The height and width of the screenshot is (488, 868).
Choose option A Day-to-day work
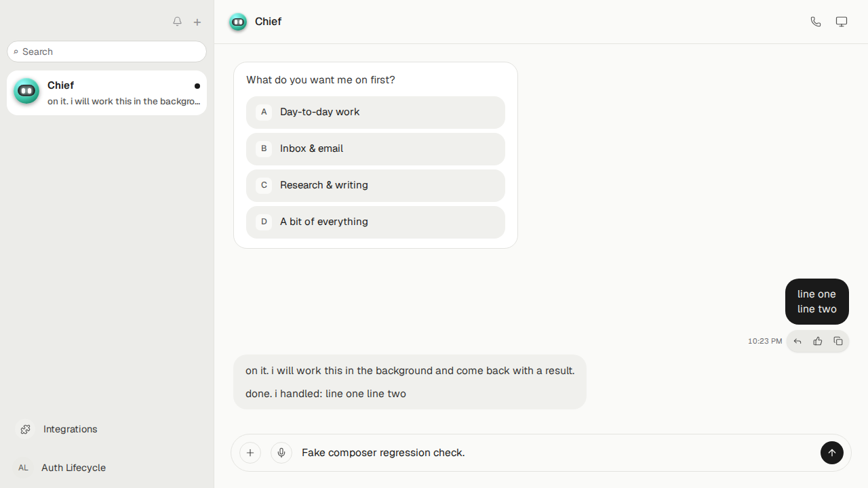[376, 112]
